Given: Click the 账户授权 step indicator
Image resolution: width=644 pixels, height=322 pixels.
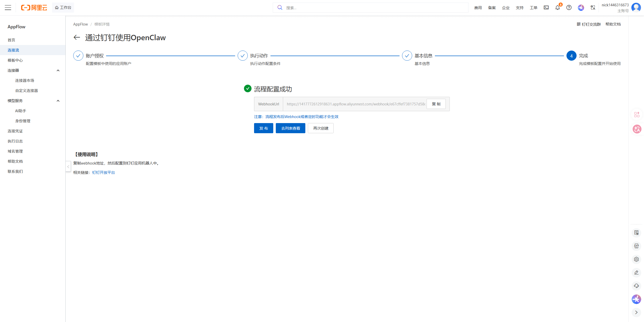Looking at the screenshot, I should pyautogui.click(x=78, y=56).
